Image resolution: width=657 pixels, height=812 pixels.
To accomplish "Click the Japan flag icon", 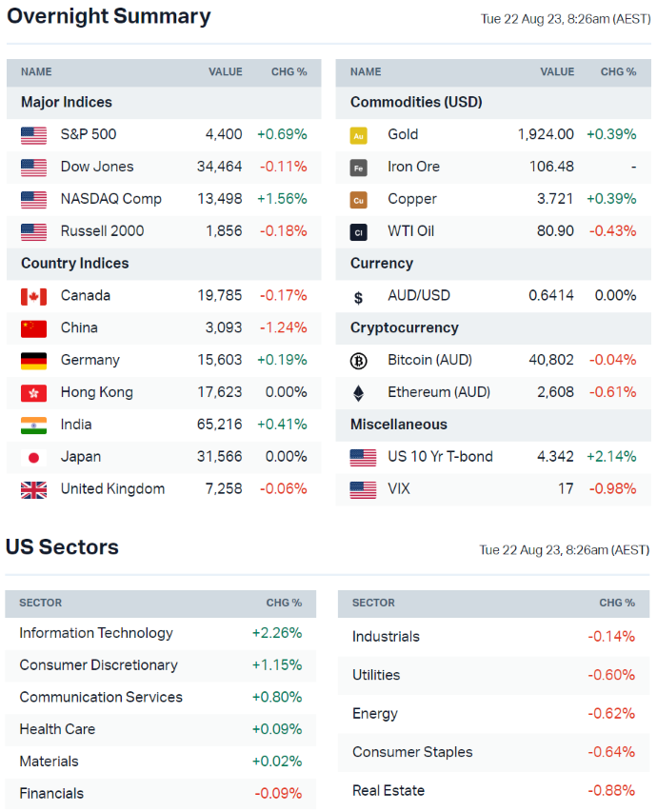I will click(33, 457).
